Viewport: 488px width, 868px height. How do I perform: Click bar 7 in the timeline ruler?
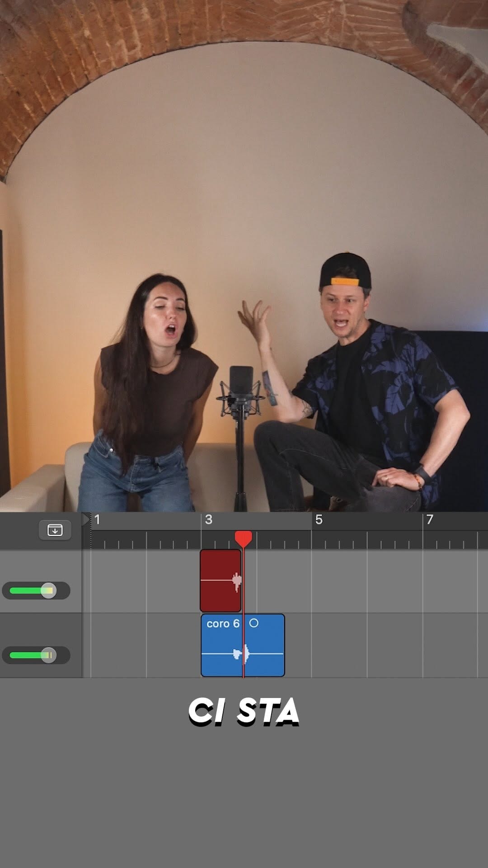tap(430, 519)
